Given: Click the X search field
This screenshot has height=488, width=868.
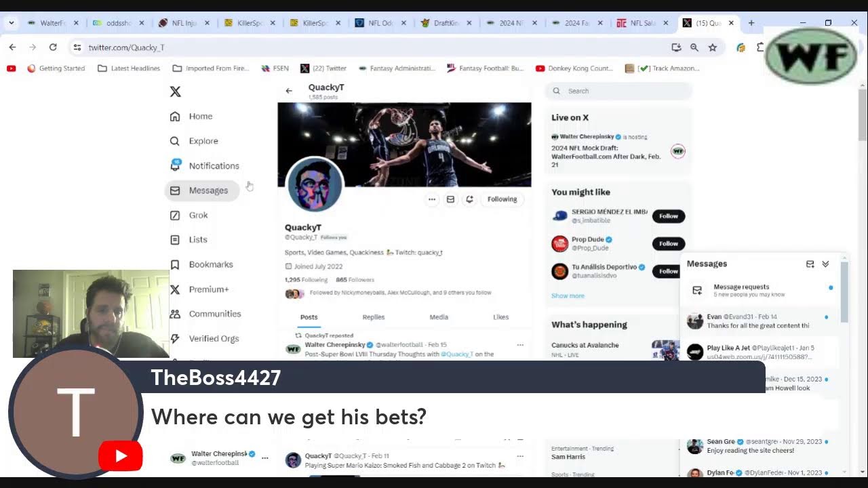Looking at the screenshot, I should point(618,91).
